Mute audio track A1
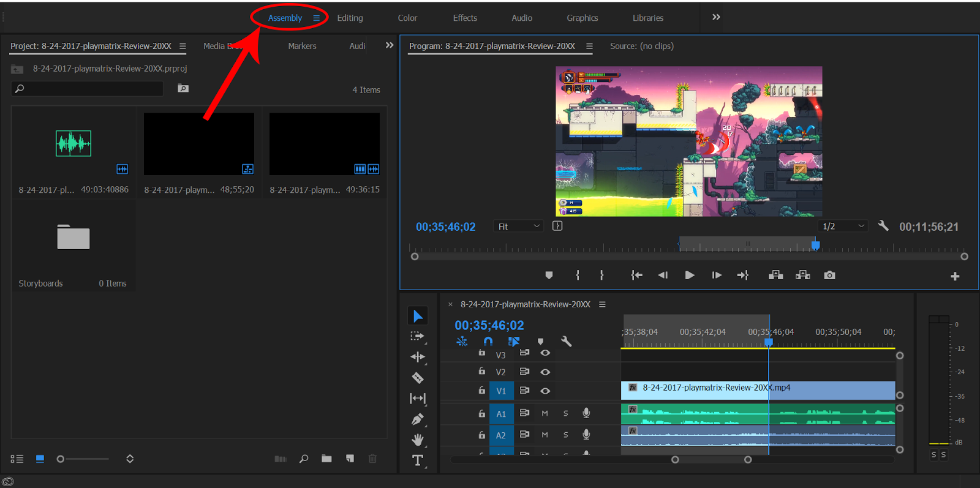Viewport: 980px width, 488px height. pyautogui.click(x=545, y=414)
